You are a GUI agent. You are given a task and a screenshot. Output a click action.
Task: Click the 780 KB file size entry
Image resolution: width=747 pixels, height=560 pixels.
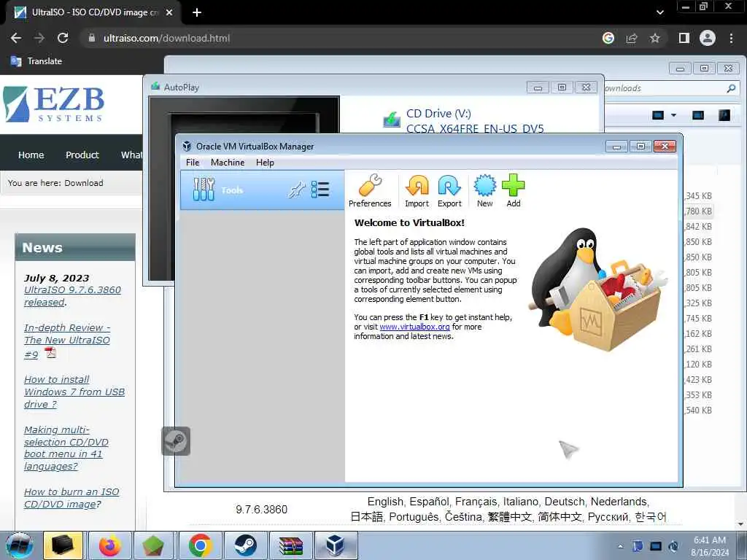pyautogui.click(x=698, y=211)
